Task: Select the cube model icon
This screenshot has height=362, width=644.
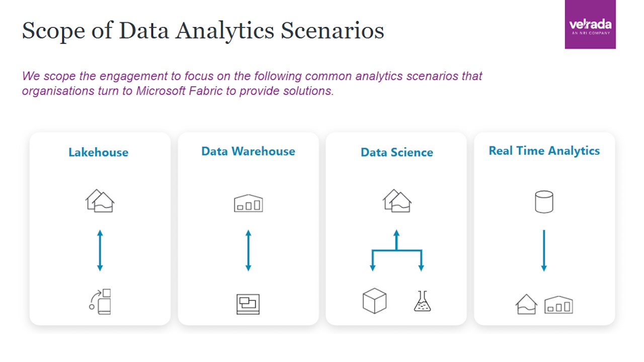Action: click(374, 301)
